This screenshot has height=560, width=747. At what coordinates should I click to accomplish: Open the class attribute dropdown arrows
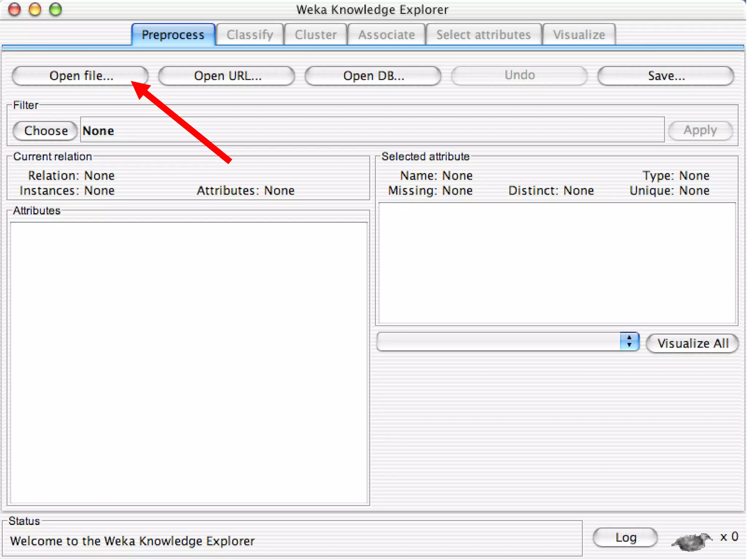(629, 342)
